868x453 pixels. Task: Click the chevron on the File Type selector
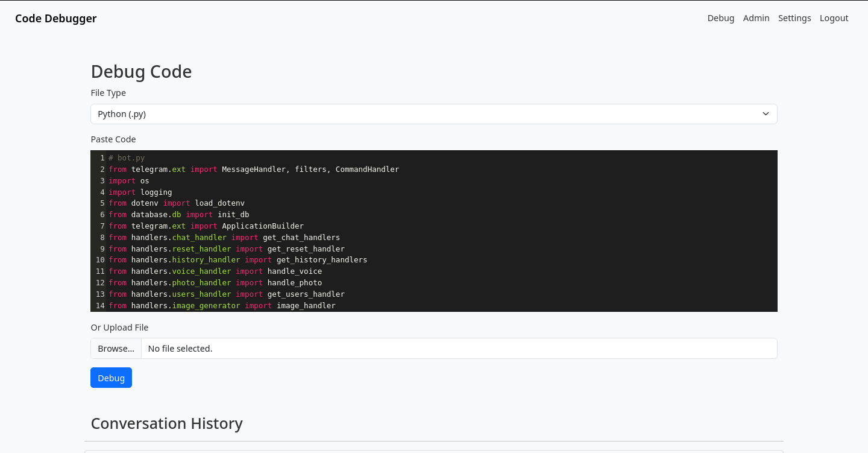tap(766, 113)
